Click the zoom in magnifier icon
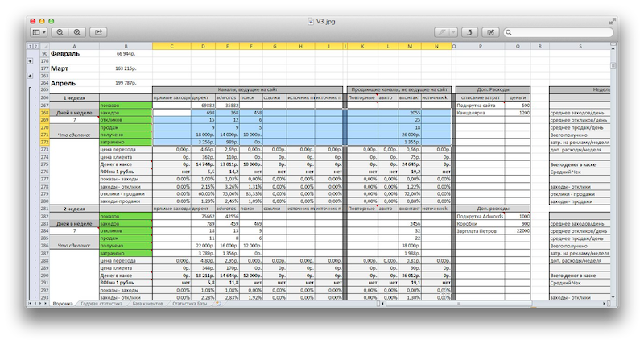 click(x=77, y=32)
